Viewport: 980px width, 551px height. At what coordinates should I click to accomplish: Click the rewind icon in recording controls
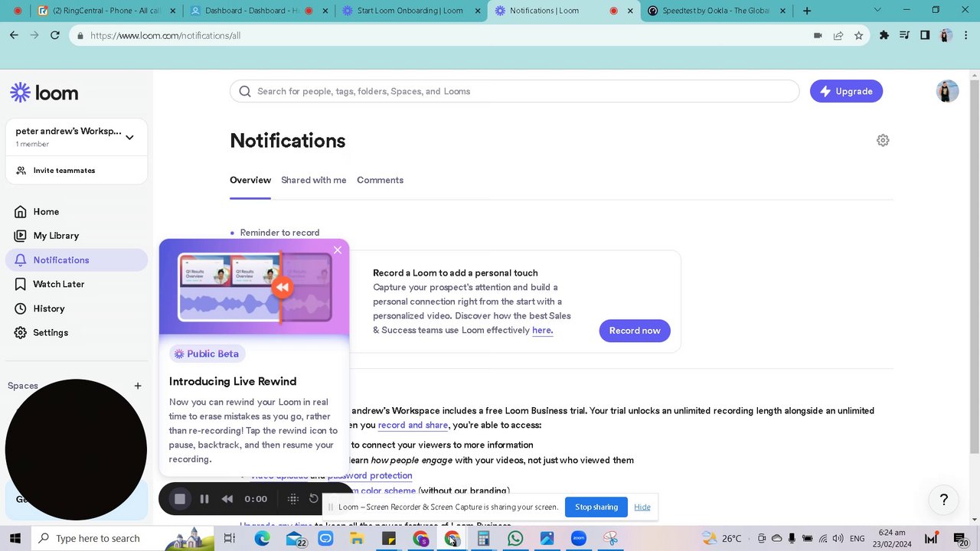(227, 499)
